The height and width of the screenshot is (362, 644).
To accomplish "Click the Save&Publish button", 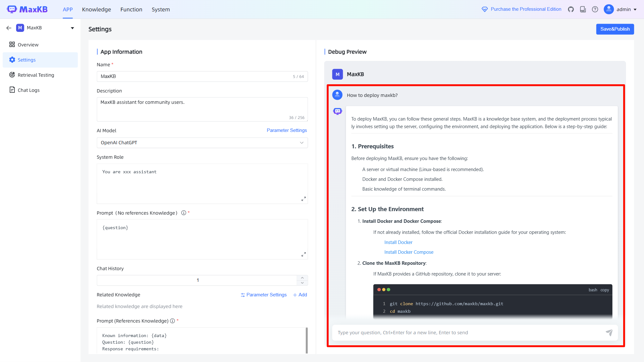I will point(615,29).
